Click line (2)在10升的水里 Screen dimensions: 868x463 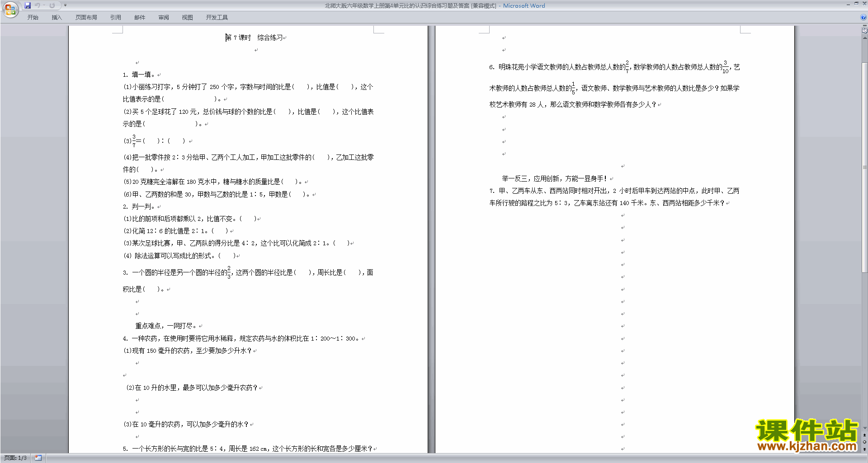coord(192,388)
